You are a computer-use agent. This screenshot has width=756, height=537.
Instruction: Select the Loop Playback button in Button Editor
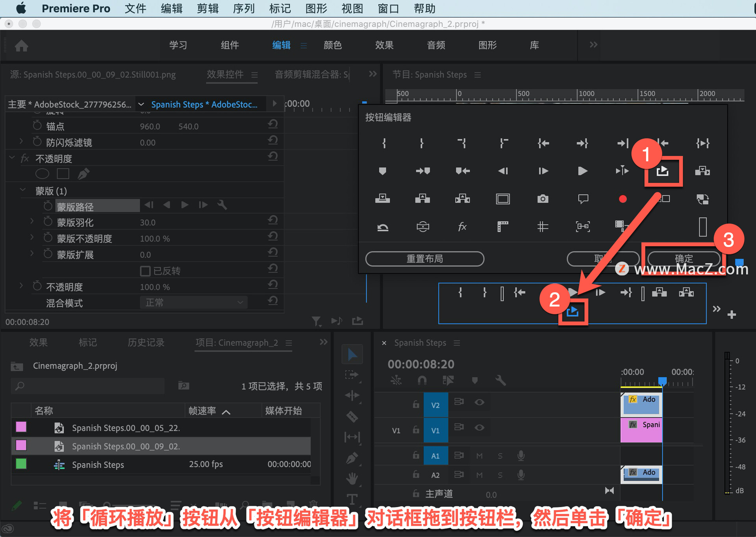[x=663, y=171]
